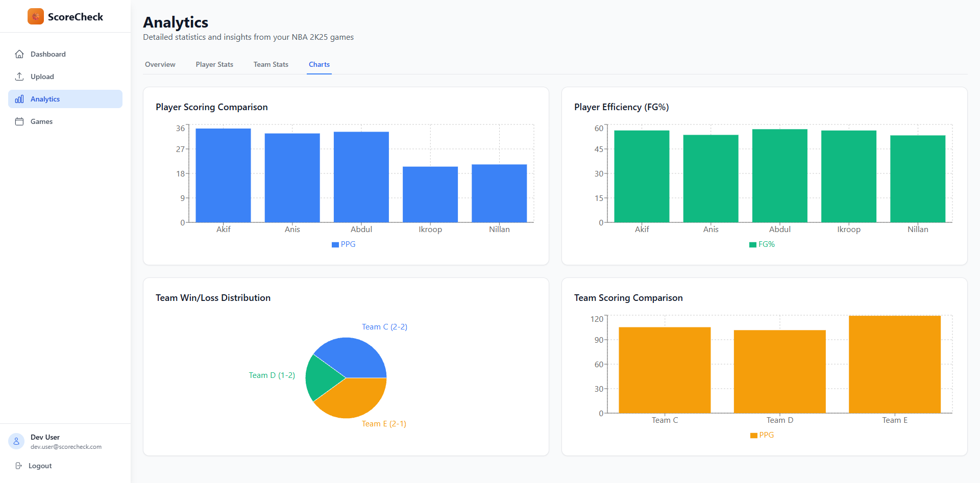This screenshot has height=483, width=980.
Task: Click the Team E orange scoring bar
Action: 894,364
